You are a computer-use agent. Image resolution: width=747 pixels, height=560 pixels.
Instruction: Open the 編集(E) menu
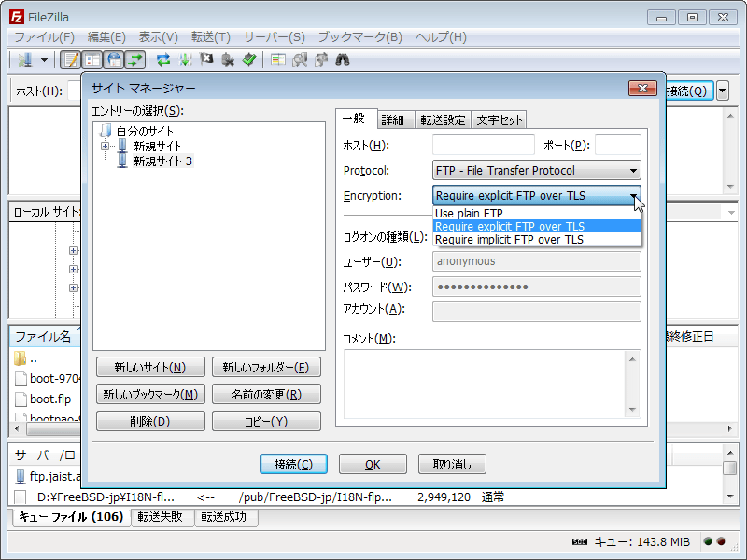pos(106,37)
